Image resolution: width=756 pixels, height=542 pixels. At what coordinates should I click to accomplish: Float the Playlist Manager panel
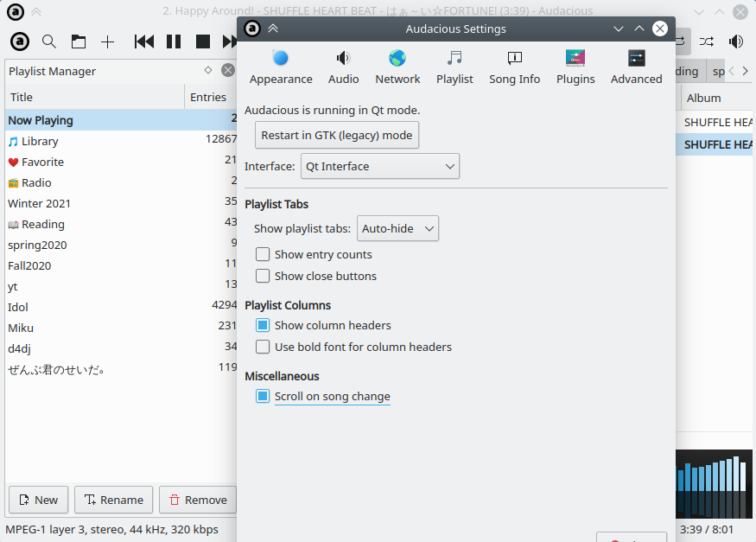[x=208, y=70]
